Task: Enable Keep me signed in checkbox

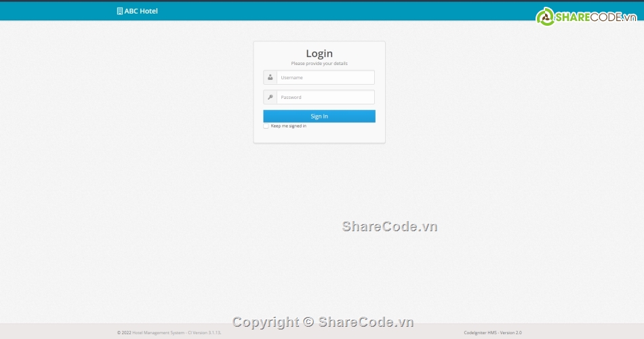Action: point(266,126)
